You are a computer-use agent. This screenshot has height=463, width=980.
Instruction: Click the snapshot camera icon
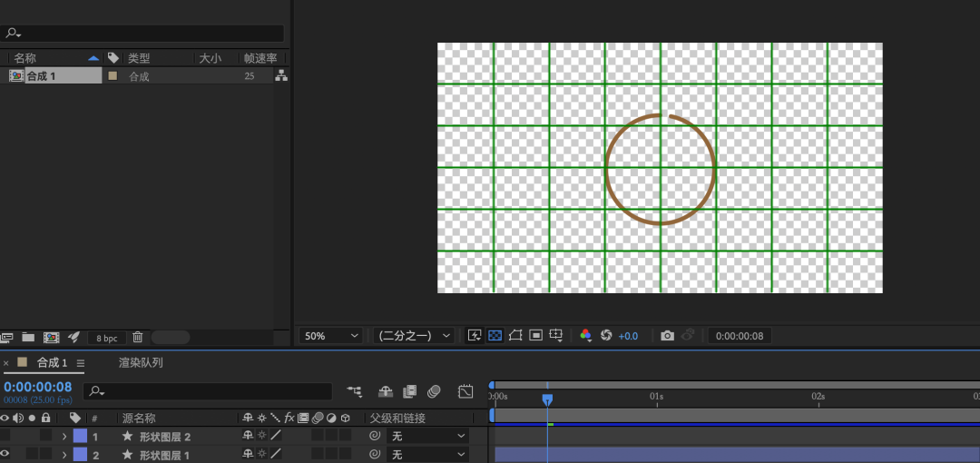(x=667, y=336)
